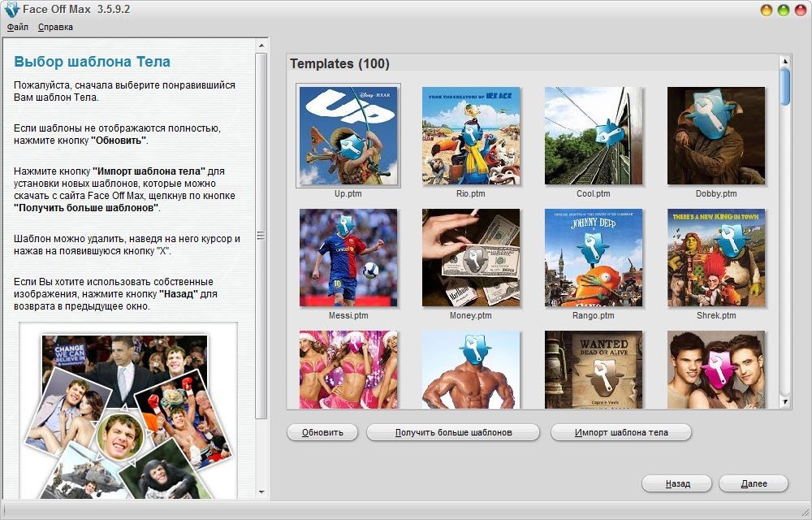
Task: Click the Money.ptm file name label
Action: (471, 315)
